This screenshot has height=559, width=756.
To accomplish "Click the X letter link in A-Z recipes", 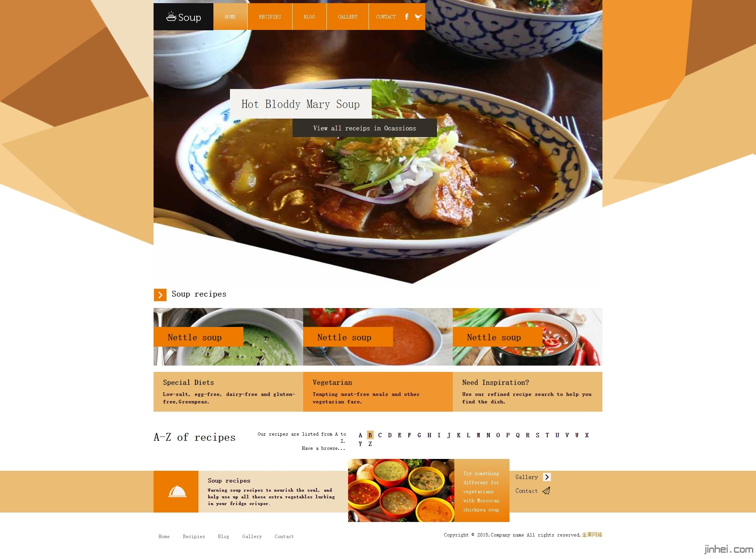I will [x=587, y=435].
